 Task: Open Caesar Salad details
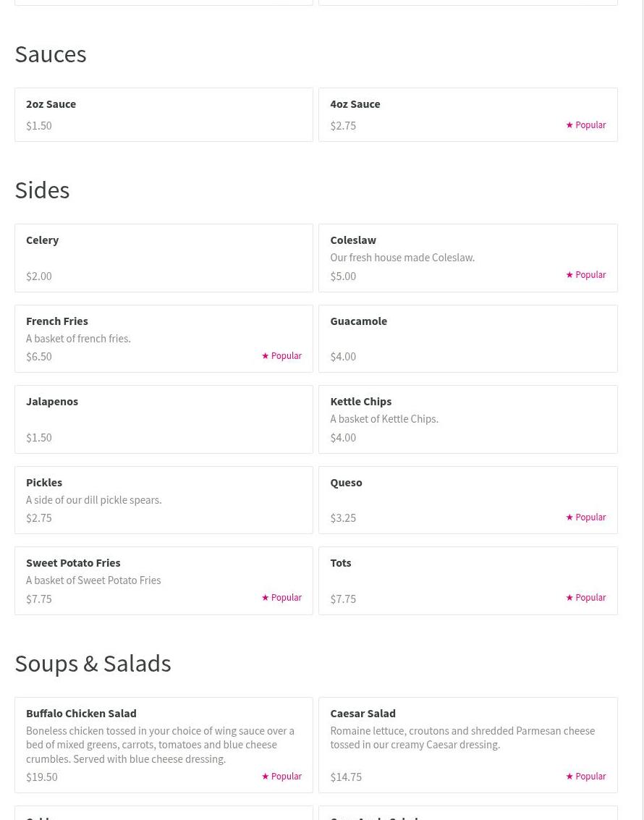(363, 714)
